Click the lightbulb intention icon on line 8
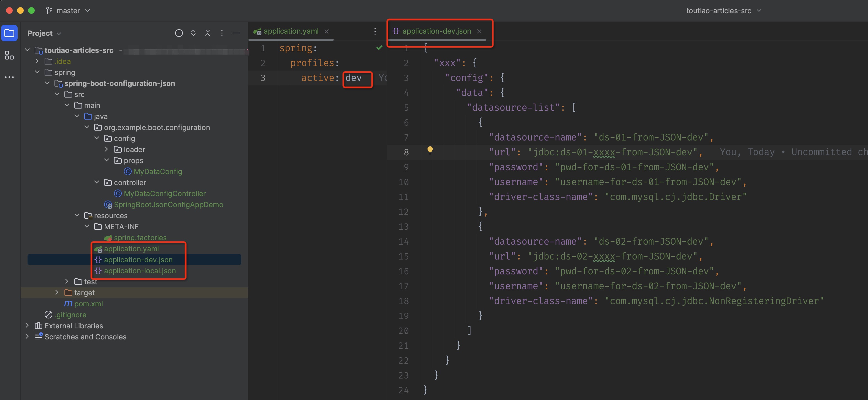 [430, 151]
